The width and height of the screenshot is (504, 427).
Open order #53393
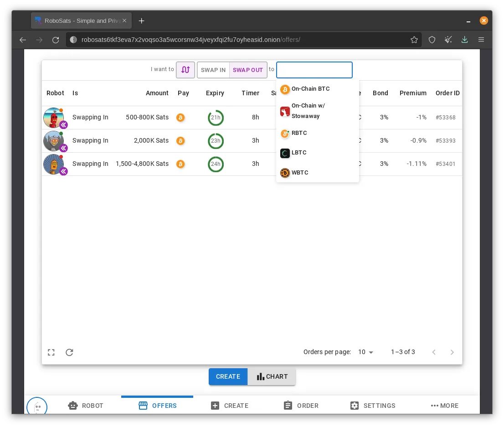(446, 140)
